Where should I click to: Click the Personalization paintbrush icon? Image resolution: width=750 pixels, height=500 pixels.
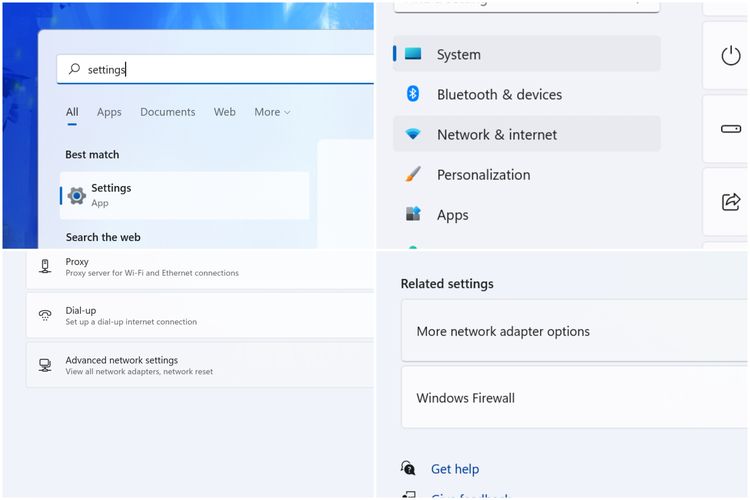coord(413,174)
